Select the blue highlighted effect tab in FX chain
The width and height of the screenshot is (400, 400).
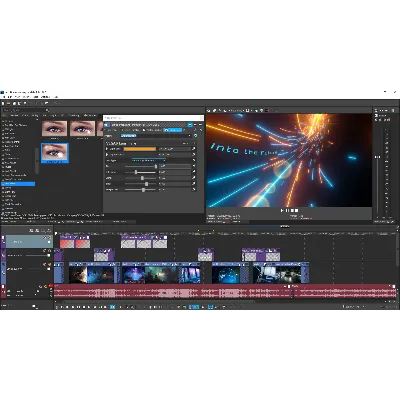[x=172, y=130]
